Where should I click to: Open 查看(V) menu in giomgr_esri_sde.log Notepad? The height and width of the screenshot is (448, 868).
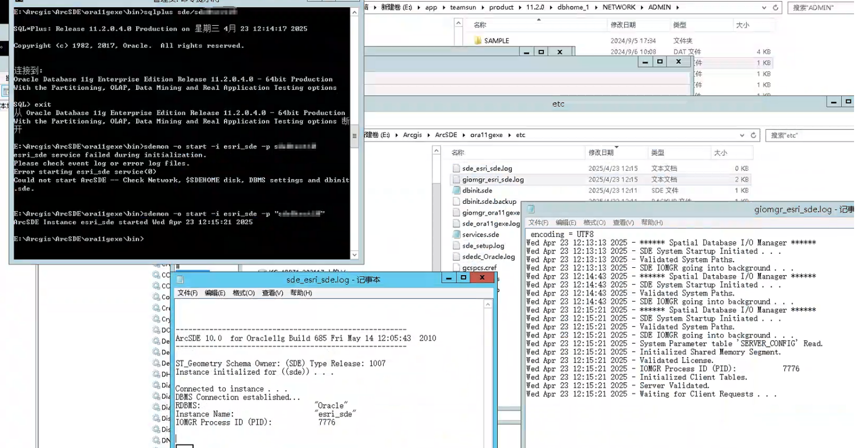(x=623, y=222)
